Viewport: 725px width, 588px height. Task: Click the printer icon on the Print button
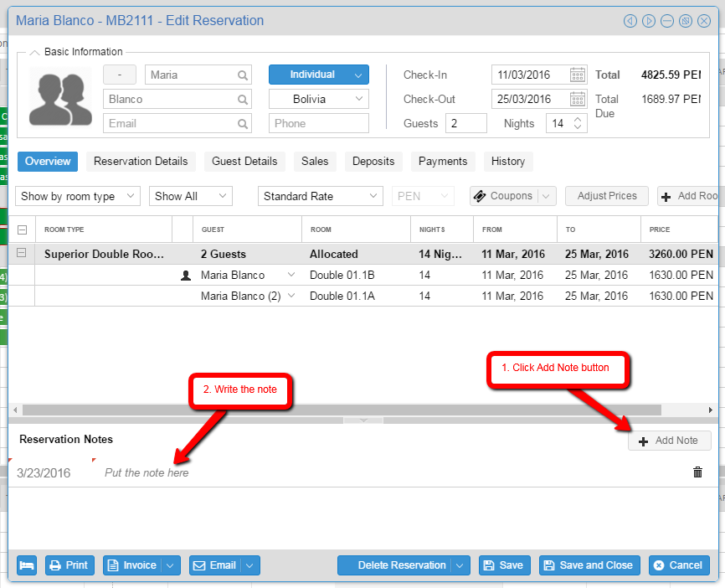tap(54, 565)
